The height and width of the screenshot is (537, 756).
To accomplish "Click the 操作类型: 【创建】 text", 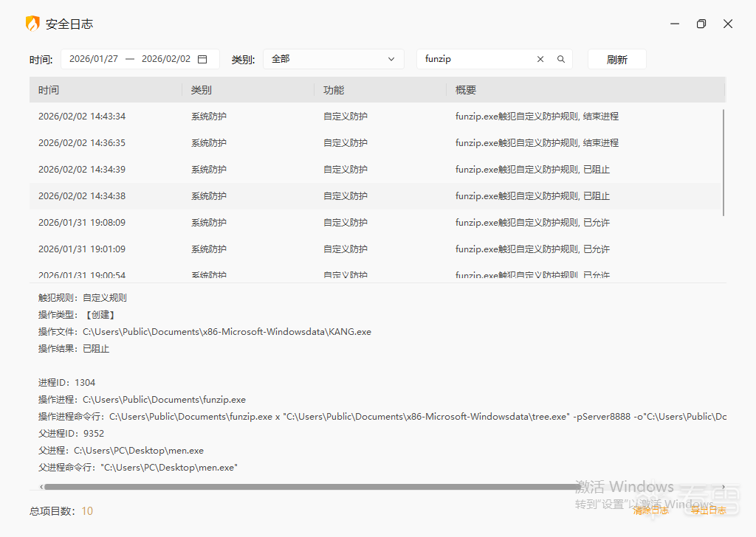I will pyautogui.click(x=77, y=315).
